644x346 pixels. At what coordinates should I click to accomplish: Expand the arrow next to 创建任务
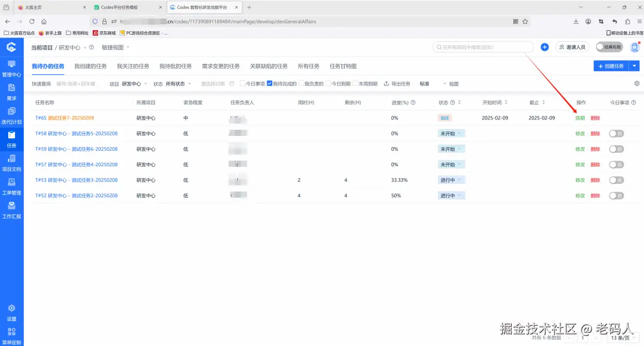point(634,66)
